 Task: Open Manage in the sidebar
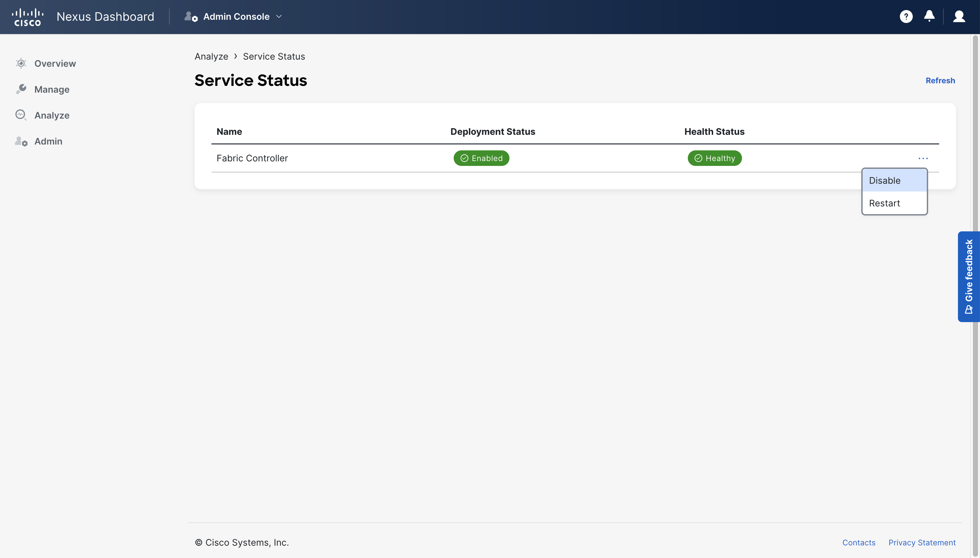click(x=52, y=89)
